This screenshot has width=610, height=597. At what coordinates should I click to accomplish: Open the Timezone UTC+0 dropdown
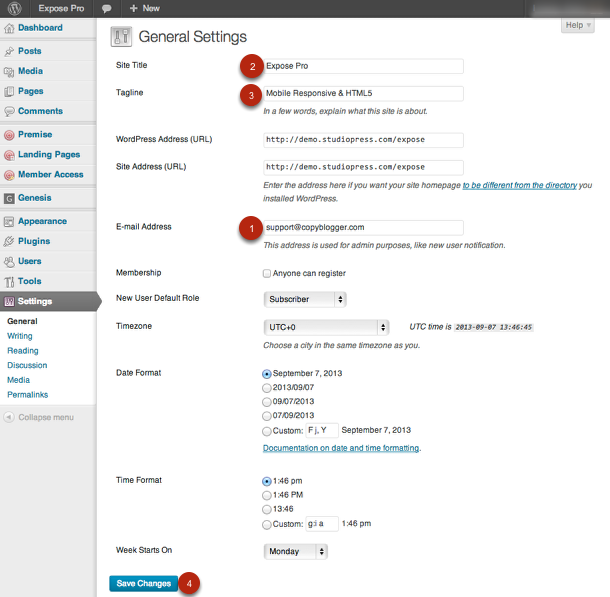tap(326, 327)
